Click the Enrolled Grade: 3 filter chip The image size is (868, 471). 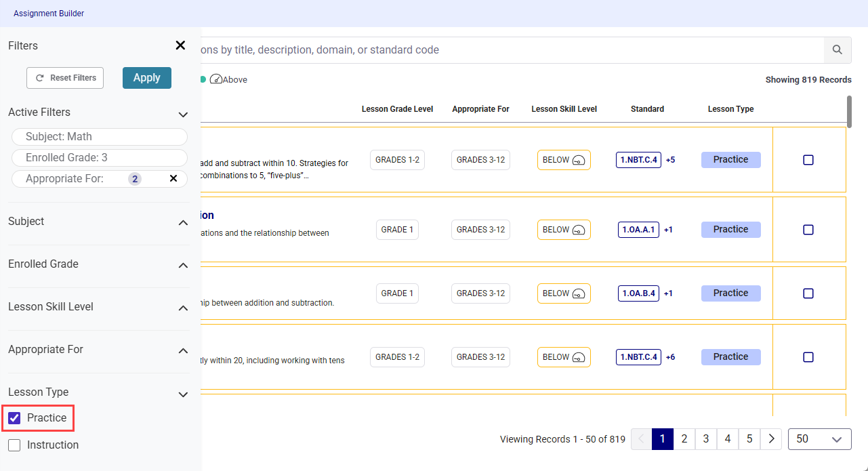click(100, 158)
